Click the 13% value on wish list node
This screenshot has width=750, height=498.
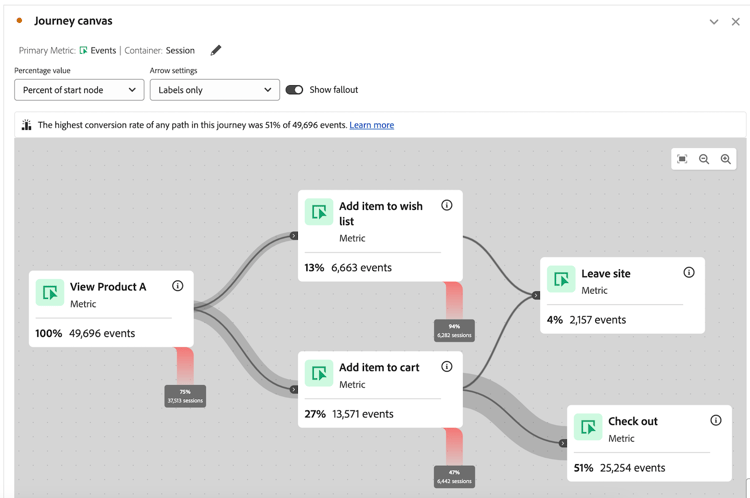(x=314, y=267)
